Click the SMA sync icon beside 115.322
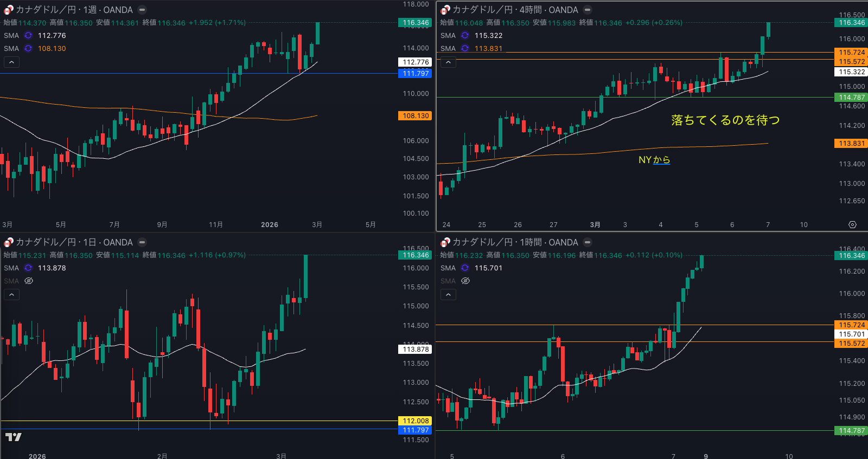Image resolution: width=868 pixels, height=459 pixels. click(x=465, y=36)
